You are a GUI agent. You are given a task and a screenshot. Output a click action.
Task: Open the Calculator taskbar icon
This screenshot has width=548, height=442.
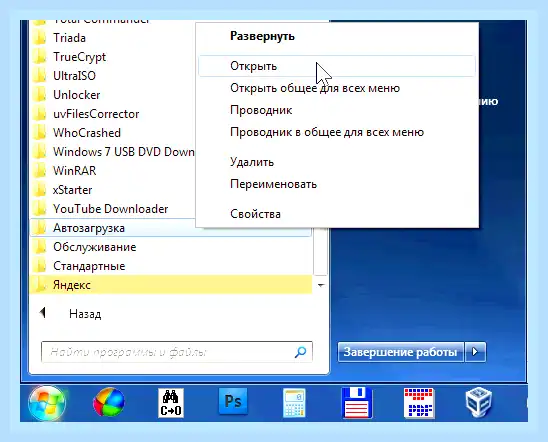click(294, 403)
